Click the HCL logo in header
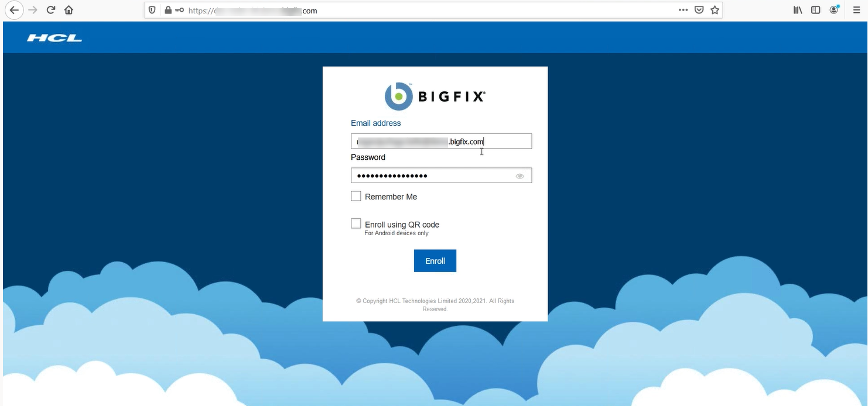 54,38
